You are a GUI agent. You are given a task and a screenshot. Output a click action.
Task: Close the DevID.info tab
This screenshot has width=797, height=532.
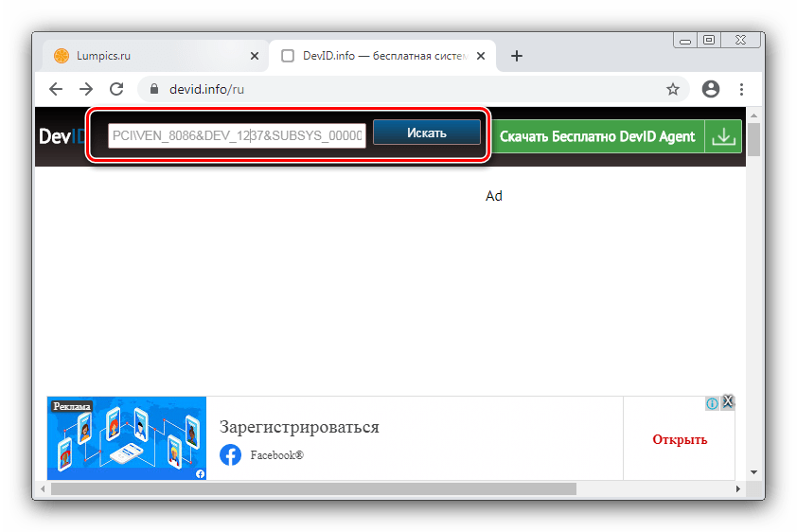pyautogui.click(x=480, y=56)
